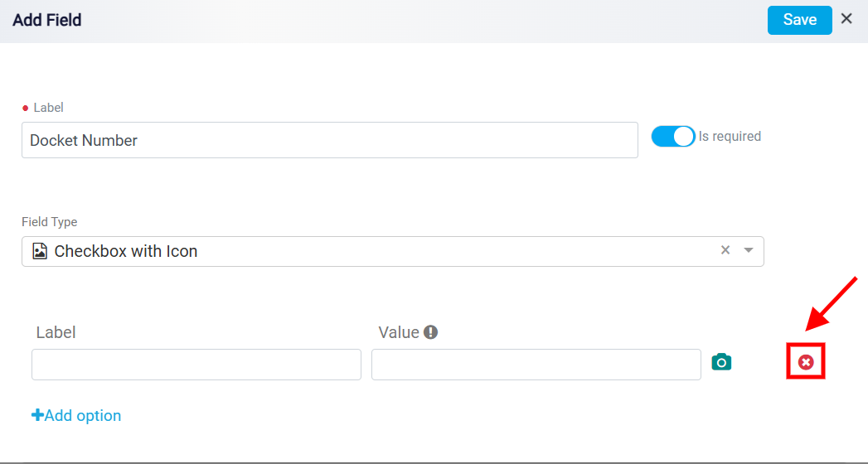Image resolution: width=868 pixels, height=464 pixels.
Task: Click the empty option Label input
Action: coord(196,365)
